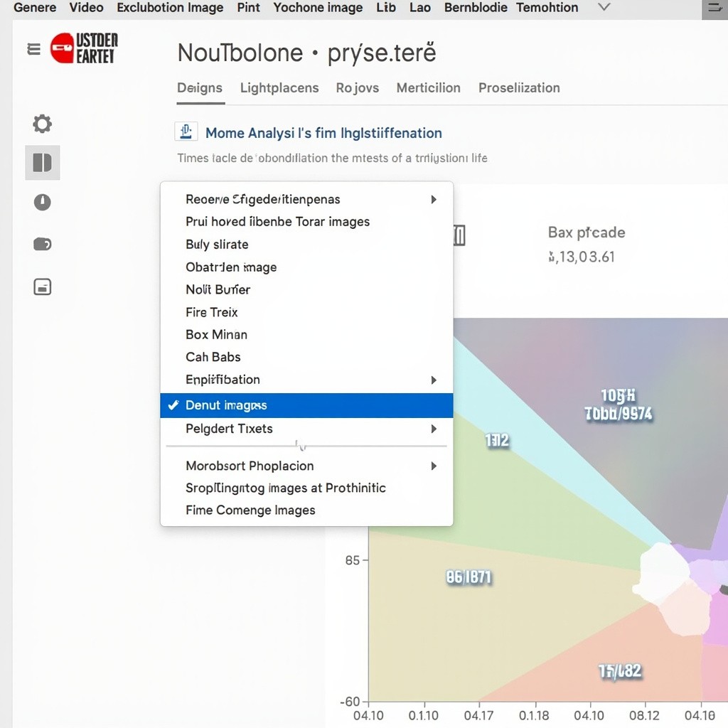Open the Morobsort Phoplacion submenu
This screenshot has height=728, width=728.
tap(433, 466)
